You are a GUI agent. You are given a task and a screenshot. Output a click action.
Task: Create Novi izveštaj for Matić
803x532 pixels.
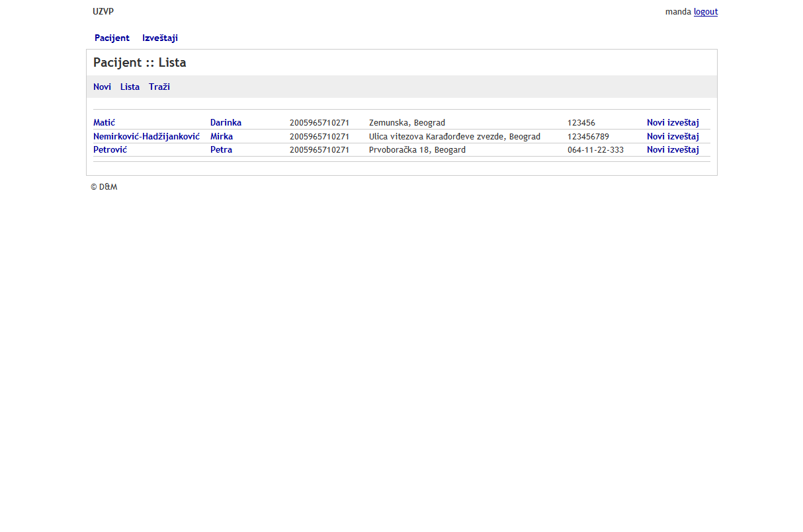click(672, 123)
